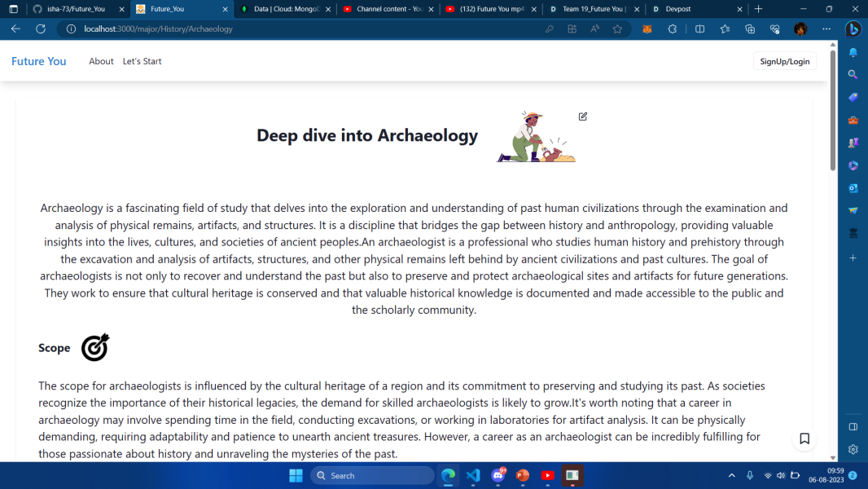Open the Tools briefcase icon in sidebar

[853, 120]
